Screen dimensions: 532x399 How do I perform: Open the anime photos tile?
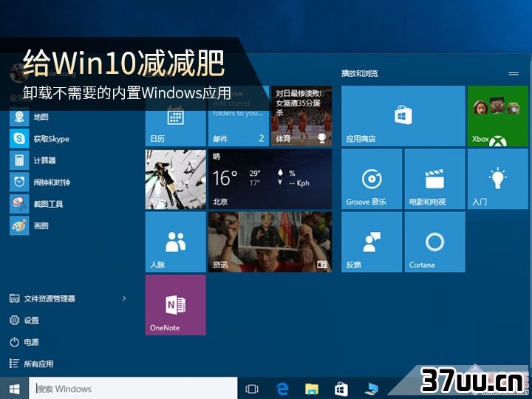(175, 179)
